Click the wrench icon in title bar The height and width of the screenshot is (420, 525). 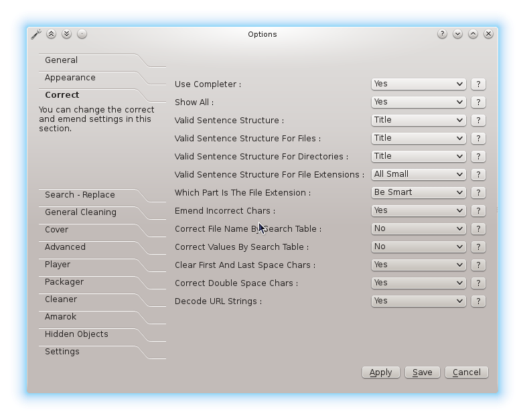(x=36, y=34)
